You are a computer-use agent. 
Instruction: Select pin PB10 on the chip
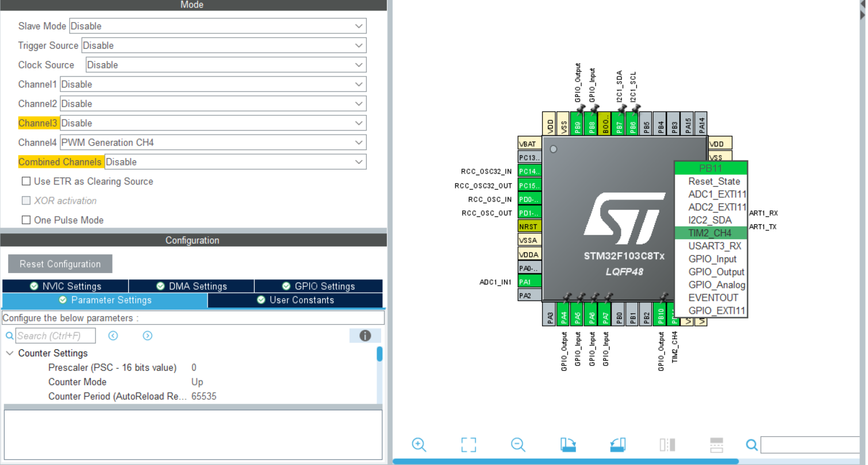[x=660, y=315]
